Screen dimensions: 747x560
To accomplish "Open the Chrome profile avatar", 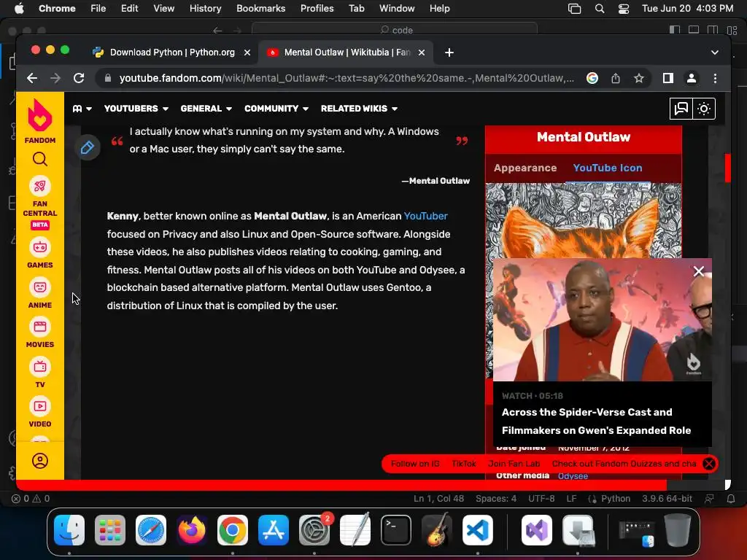I will coord(692,78).
